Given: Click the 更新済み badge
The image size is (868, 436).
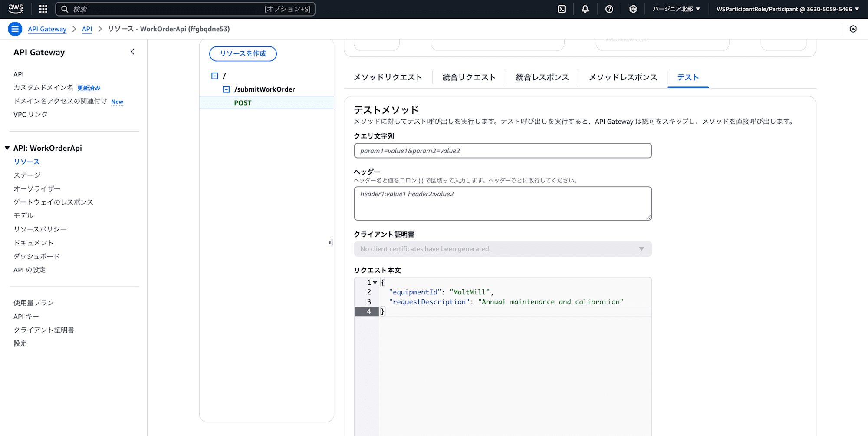Looking at the screenshot, I should pyautogui.click(x=89, y=88).
